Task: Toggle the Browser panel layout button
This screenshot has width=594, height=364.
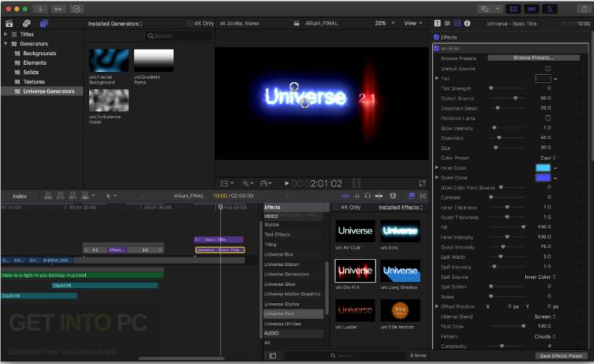Action: [514, 9]
